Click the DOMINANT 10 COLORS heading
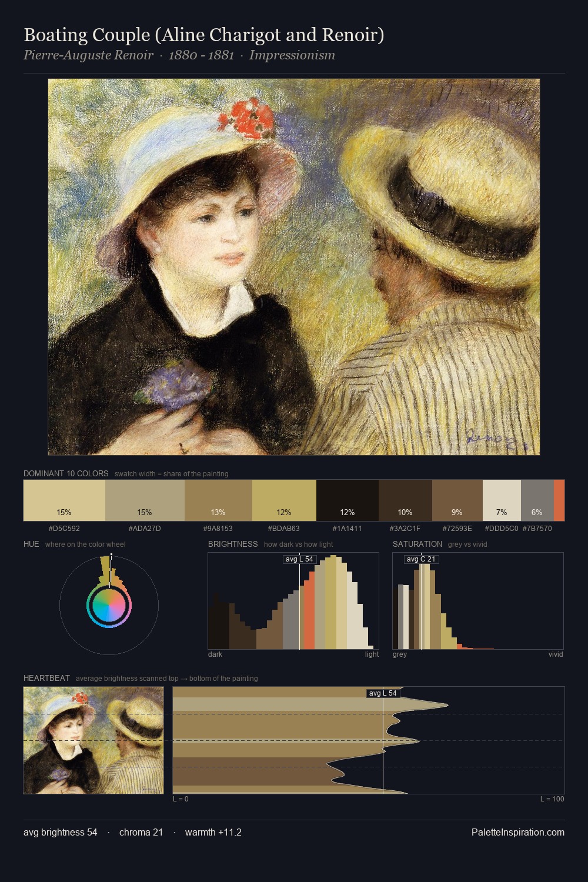Image resolution: width=588 pixels, height=882 pixels. click(66, 473)
